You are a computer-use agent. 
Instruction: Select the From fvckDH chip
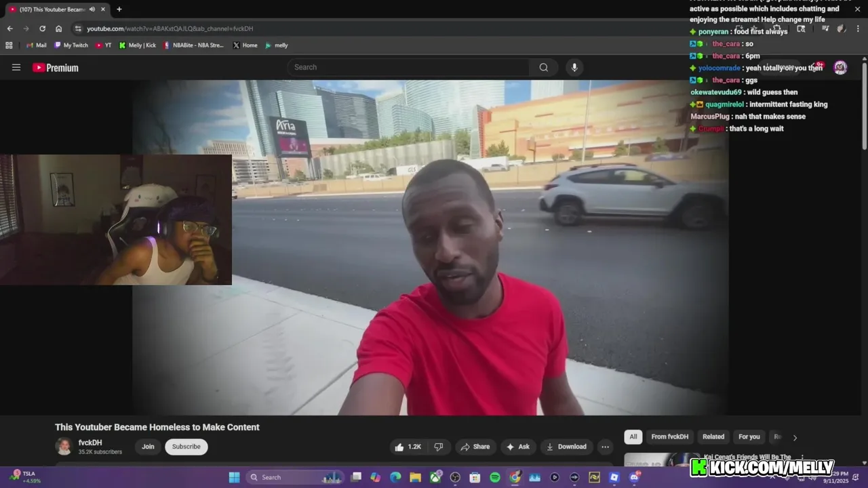(669, 436)
